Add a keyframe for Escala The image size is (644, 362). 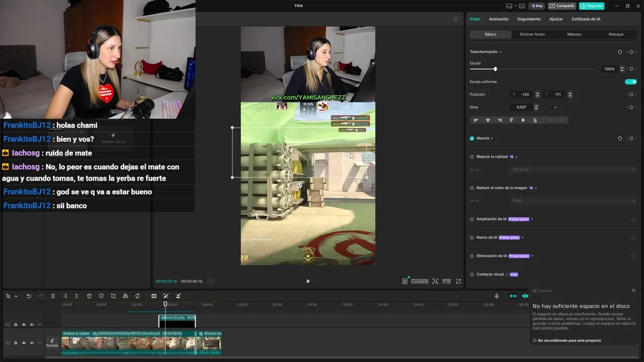631,69
